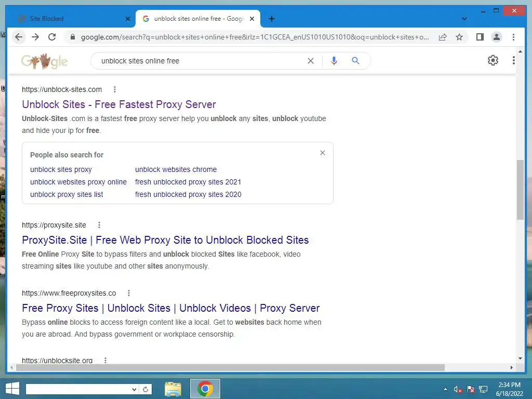Screen dimensions: 532x399
Task: Search for fresh unblocked proxy sites 2020
Action: click(188, 194)
